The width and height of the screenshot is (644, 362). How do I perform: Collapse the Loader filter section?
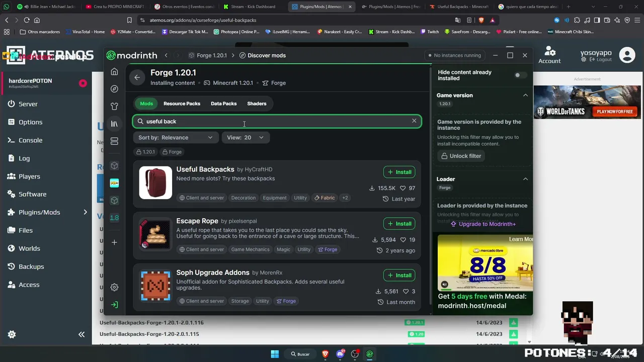(x=525, y=179)
